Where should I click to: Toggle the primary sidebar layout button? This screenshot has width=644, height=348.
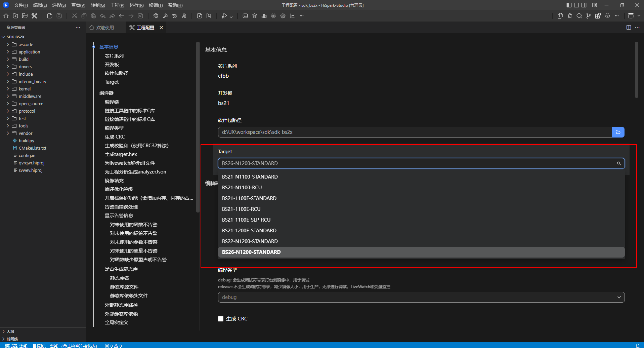[569, 5]
